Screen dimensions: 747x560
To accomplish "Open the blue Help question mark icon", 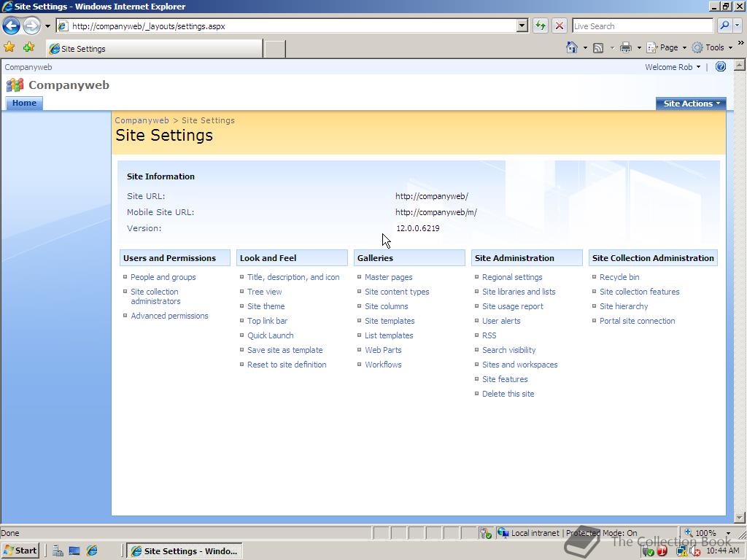I will click(720, 66).
